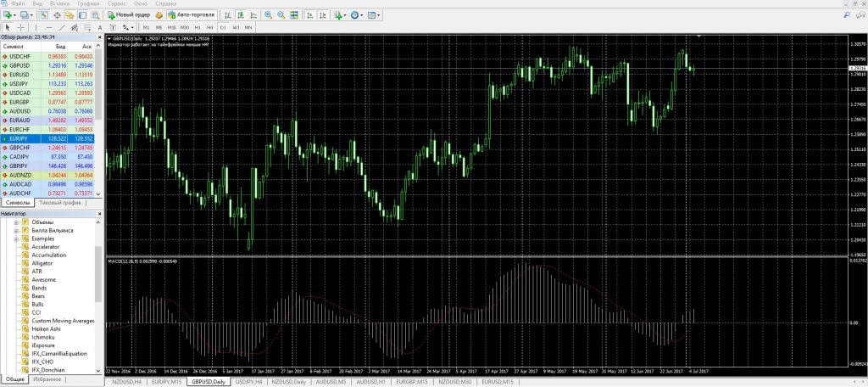
Task: Open the Файл menu
Action: click(19, 4)
